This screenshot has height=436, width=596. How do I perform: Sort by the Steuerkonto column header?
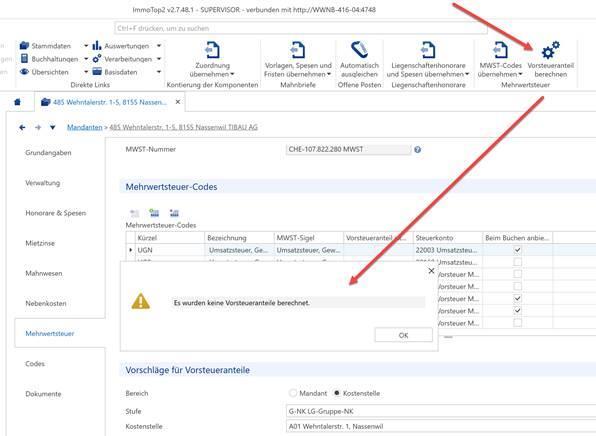coord(447,238)
